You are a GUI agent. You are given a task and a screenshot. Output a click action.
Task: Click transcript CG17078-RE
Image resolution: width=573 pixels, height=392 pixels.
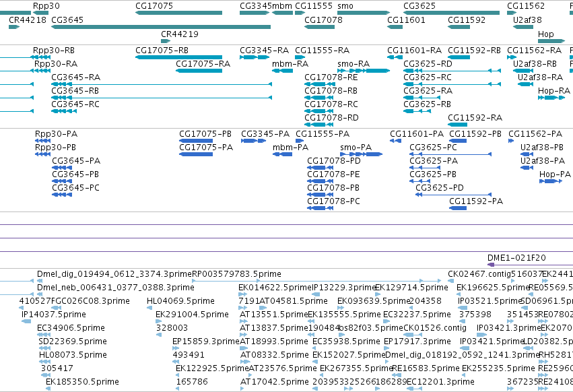pos(318,84)
